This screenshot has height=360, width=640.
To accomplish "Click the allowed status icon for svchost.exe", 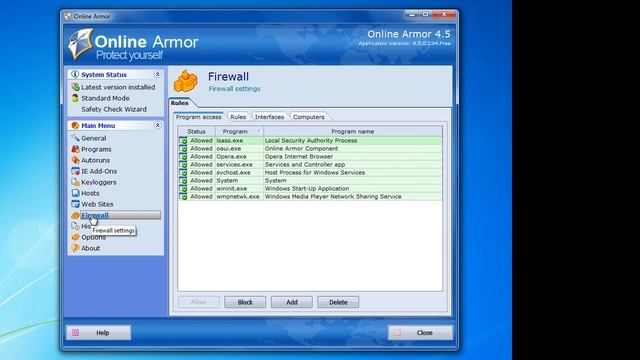I will pos(183,172).
